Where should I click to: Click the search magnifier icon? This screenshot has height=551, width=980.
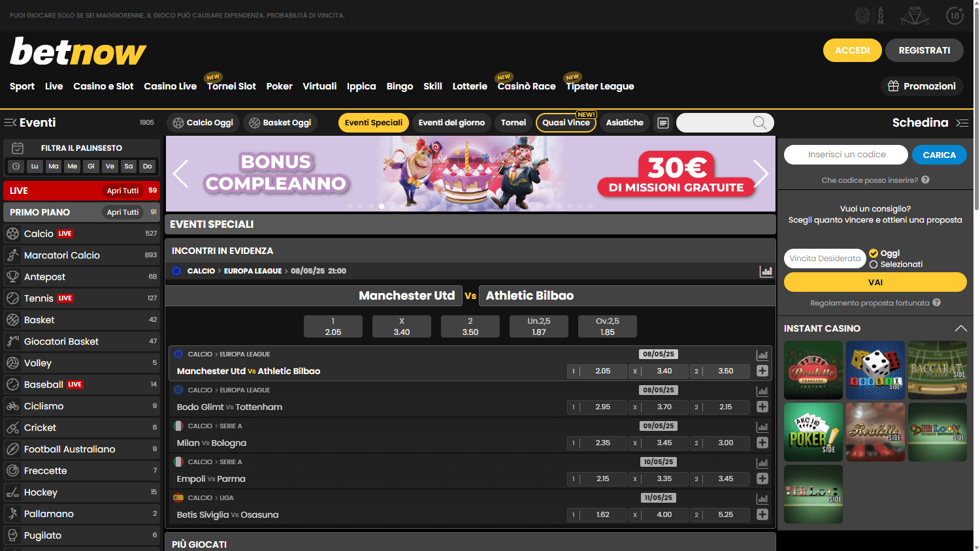coord(759,123)
